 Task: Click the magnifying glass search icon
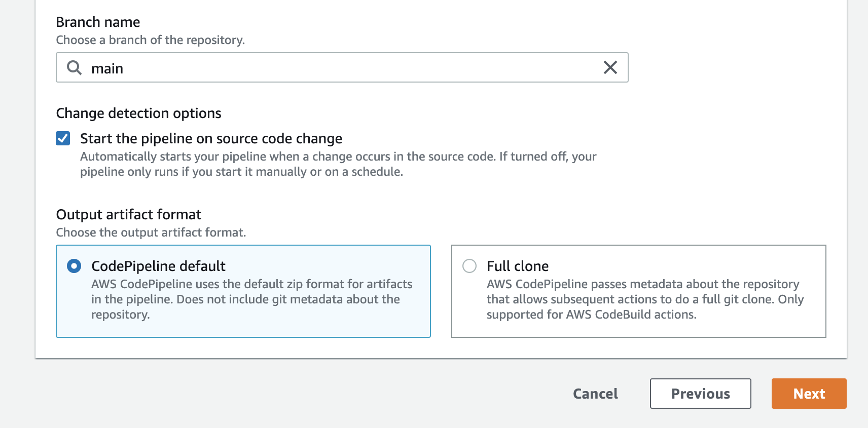(74, 67)
